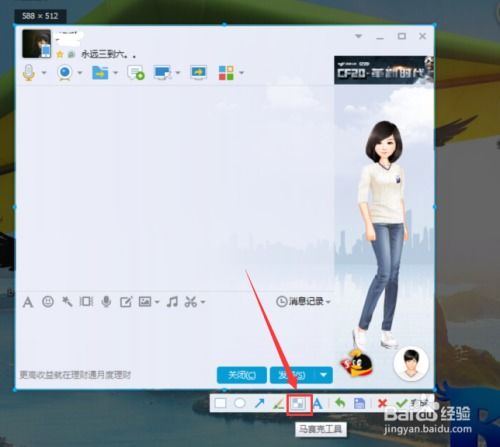Open remote desktop monitor icon
500x447 pixels.
pos(162,72)
